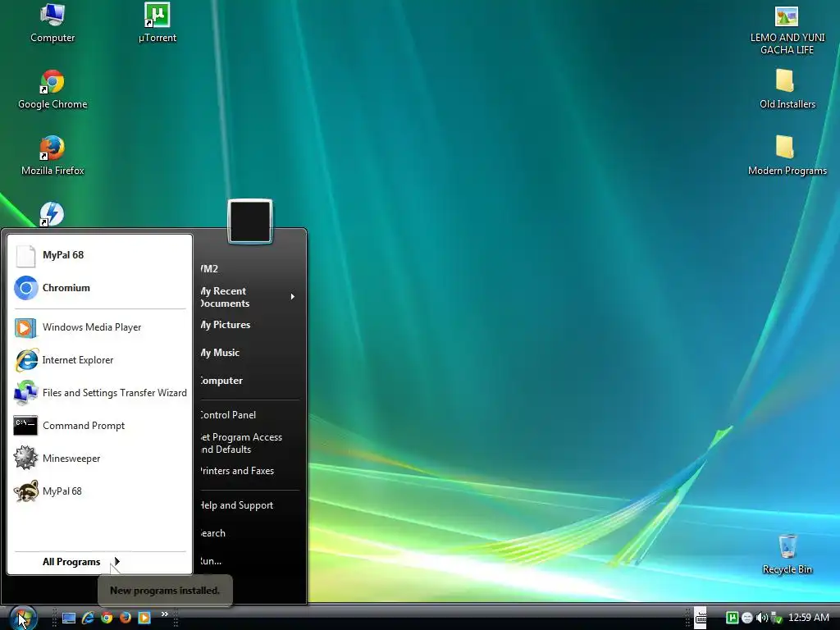Click Show Desktop in Quick Launch

[x=69, y=618]
